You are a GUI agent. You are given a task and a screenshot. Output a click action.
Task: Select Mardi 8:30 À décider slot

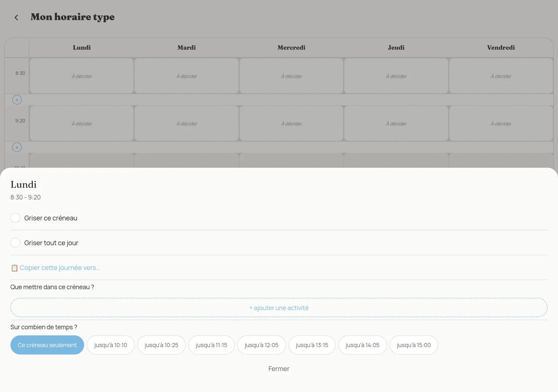(187, 76)
